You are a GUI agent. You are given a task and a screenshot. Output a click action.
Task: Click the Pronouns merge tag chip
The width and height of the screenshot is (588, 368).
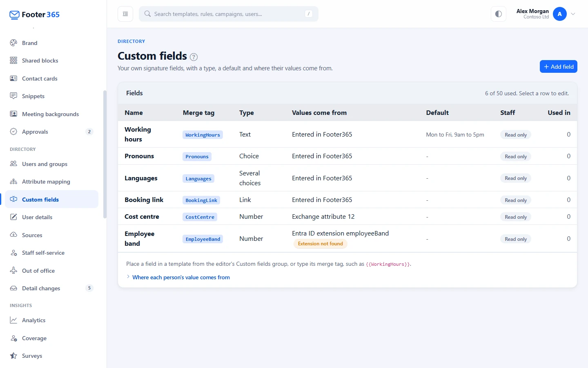tap(197, 157)
